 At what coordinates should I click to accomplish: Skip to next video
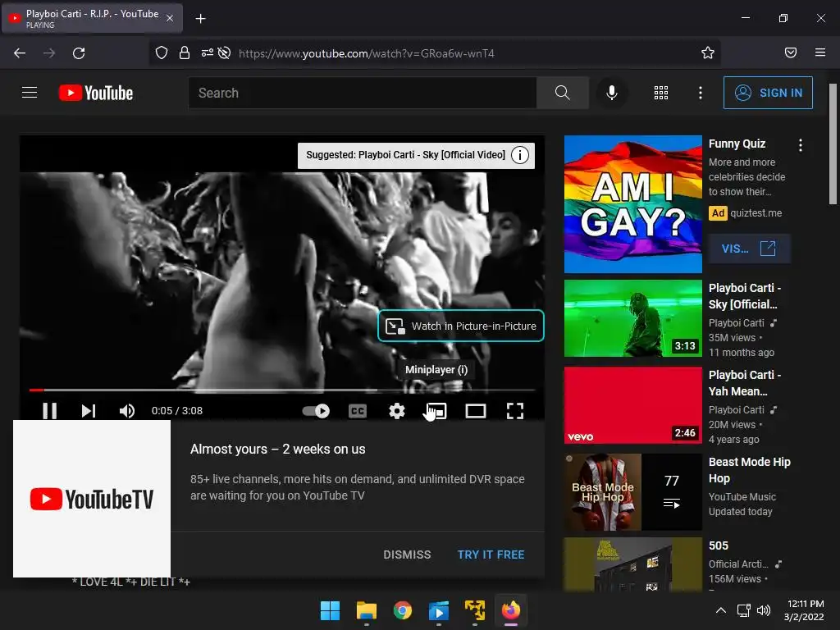click(x=89, y=411)
